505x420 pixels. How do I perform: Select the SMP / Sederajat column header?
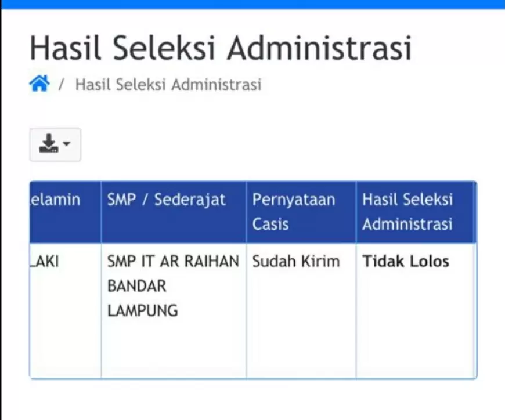click(174, 212)
